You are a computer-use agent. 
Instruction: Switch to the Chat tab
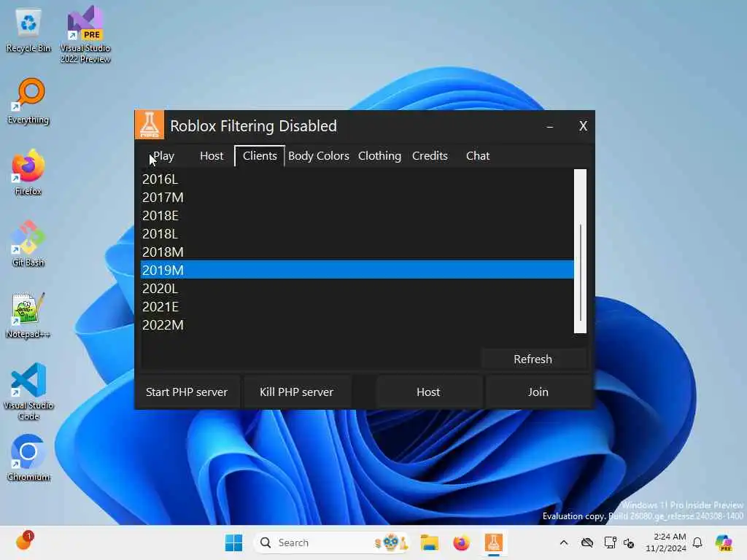click(478, 156)
